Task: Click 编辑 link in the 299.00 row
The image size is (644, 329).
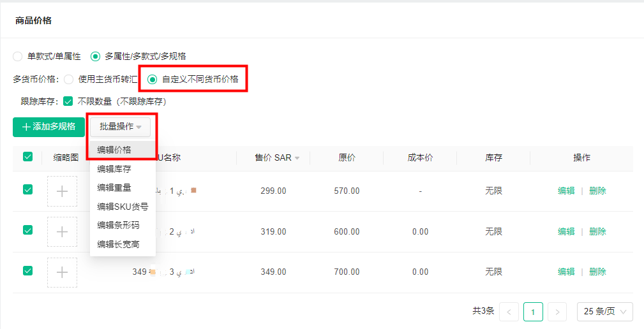Action: coord(566,191)
